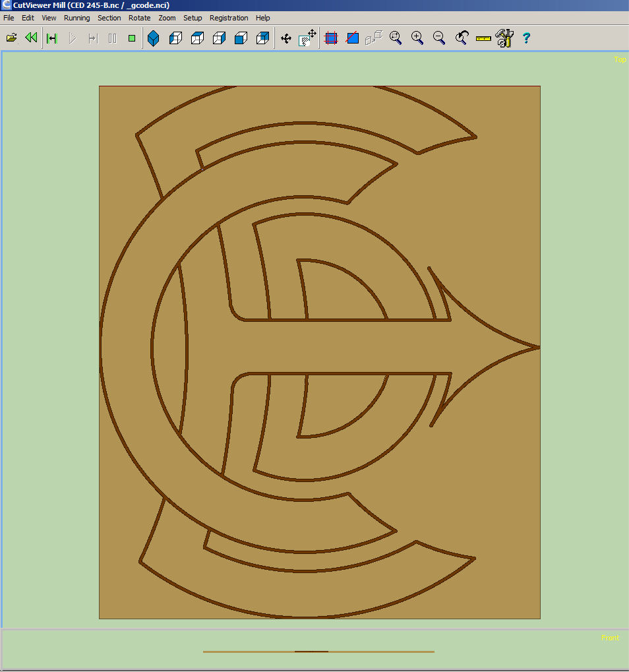Click the blue square with red slash icon
Image resolution: width=629 pixels, height=672 pixels.
pyautogui.click(x=353, y=38)
